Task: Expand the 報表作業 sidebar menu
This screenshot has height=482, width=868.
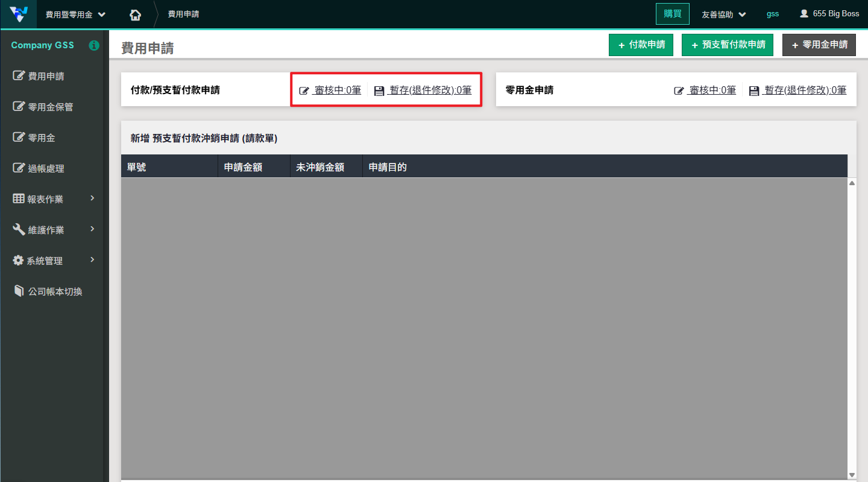Action: coord(54,198)
